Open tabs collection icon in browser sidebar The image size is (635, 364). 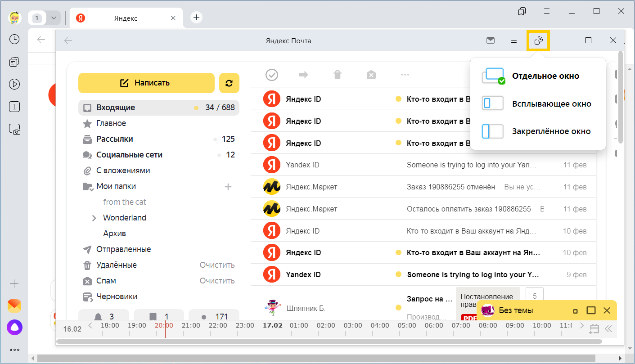tap(14, 62)
